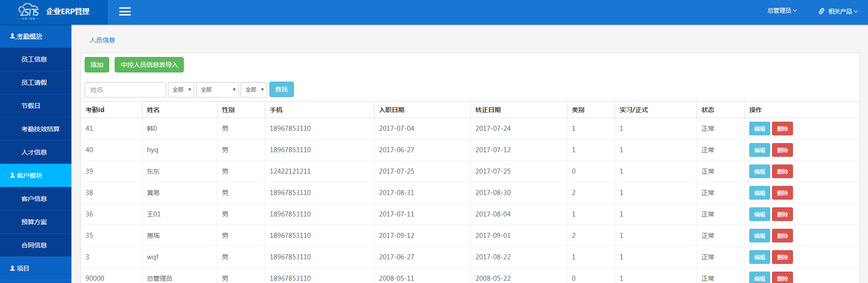Click the hamburger menu toggle icon
Screen dimensions: 868x283
[125, 12]
